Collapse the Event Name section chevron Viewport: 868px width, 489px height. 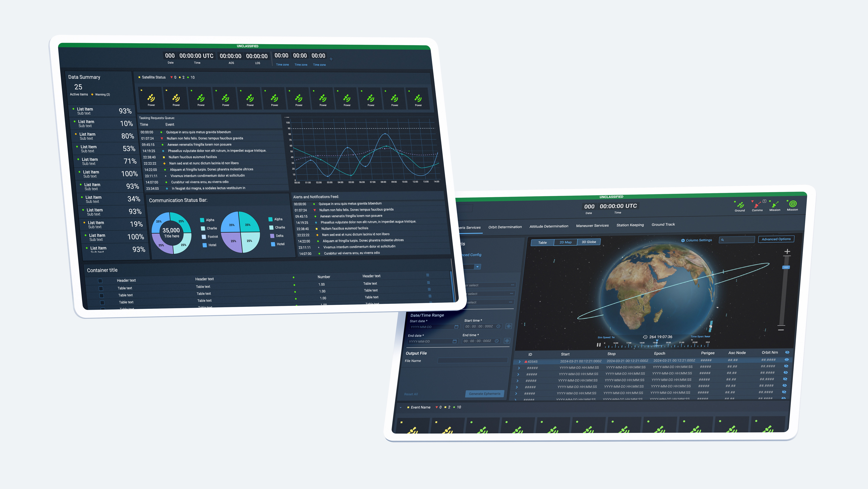point(401,408)
